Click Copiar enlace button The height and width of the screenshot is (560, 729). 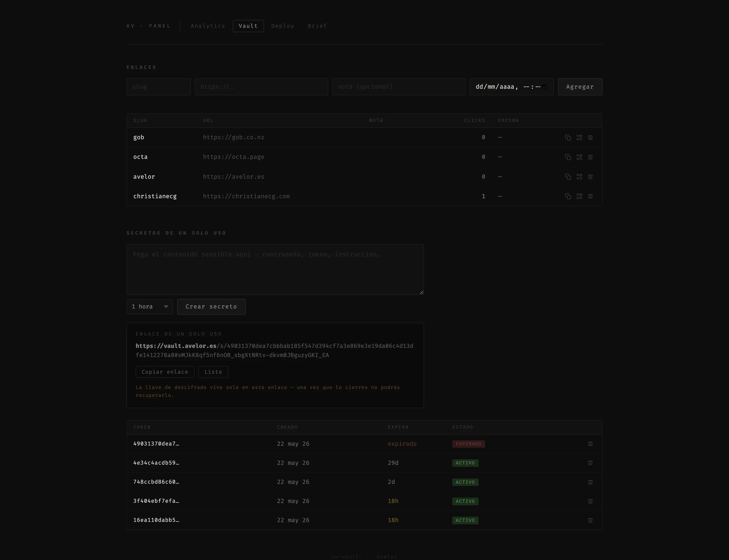pyautogui.click(x=165, y=372)
